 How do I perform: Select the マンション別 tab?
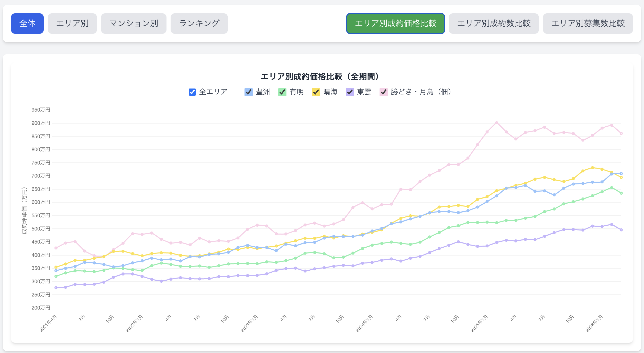(134, 24)
